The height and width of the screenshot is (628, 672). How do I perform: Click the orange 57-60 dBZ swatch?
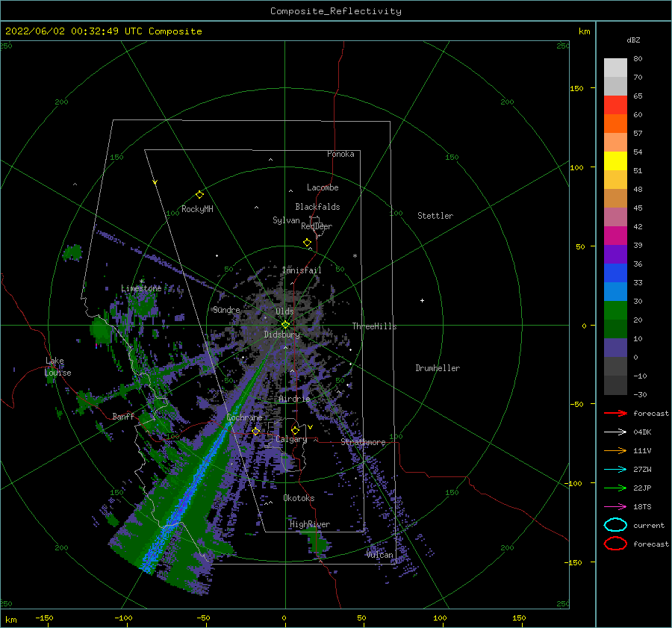click(x=615, y=123)
